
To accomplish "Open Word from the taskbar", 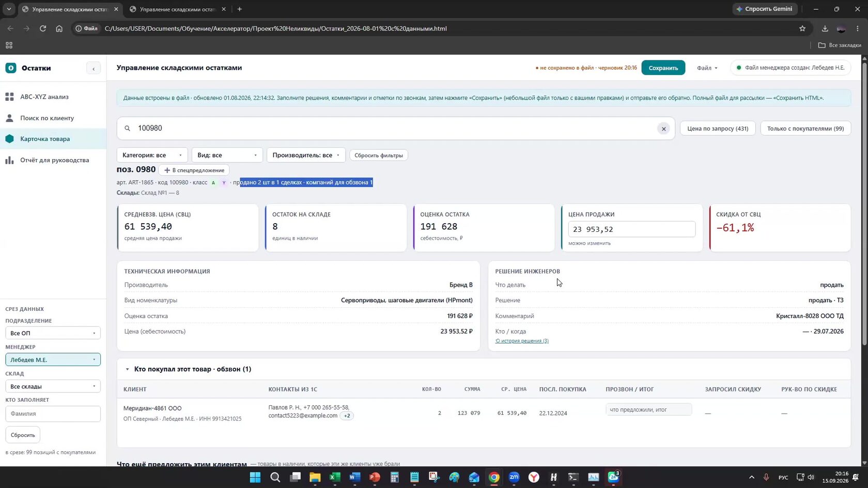I will point(354,477).
